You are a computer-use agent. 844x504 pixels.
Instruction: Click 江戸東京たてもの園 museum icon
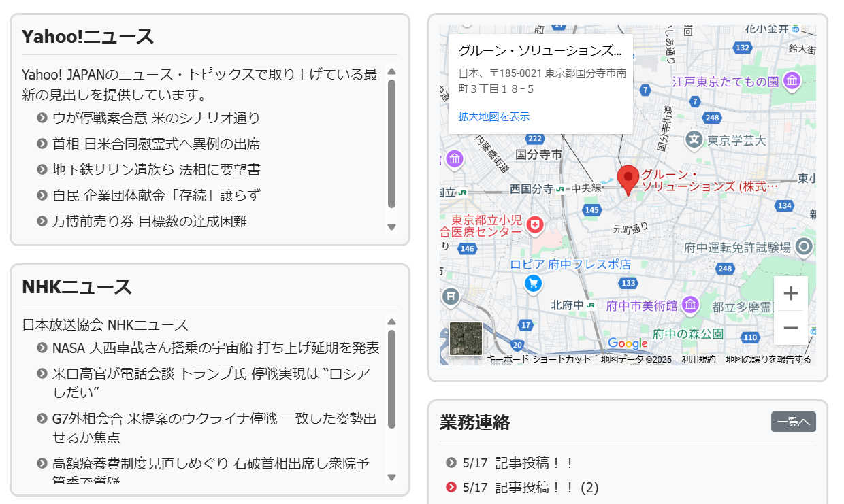[x=792, y=82]
